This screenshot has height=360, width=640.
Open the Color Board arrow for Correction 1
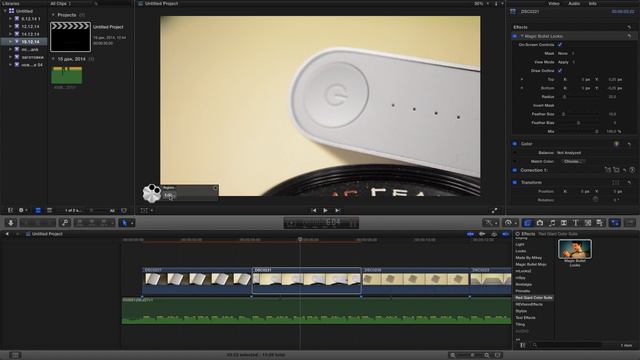[x=632, y=170]
